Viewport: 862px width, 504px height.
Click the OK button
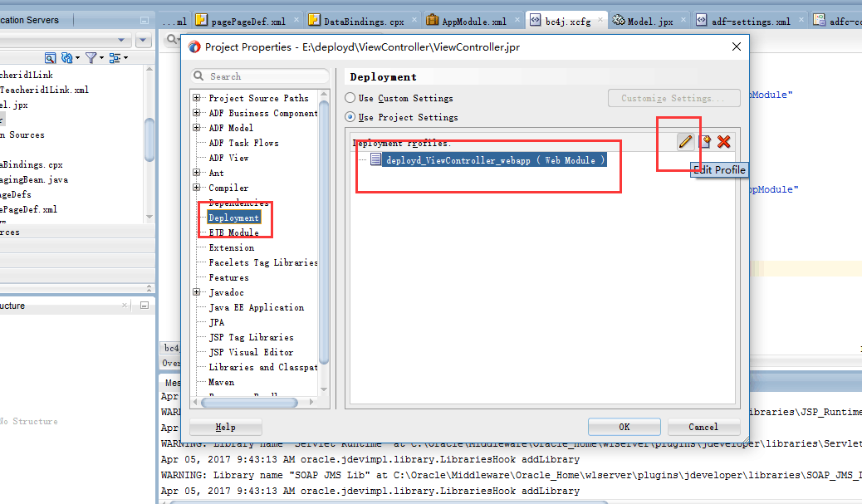pos(624,427)
